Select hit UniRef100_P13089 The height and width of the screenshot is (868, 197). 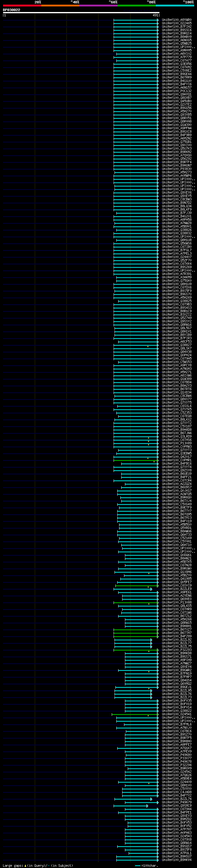pos(177,443)
